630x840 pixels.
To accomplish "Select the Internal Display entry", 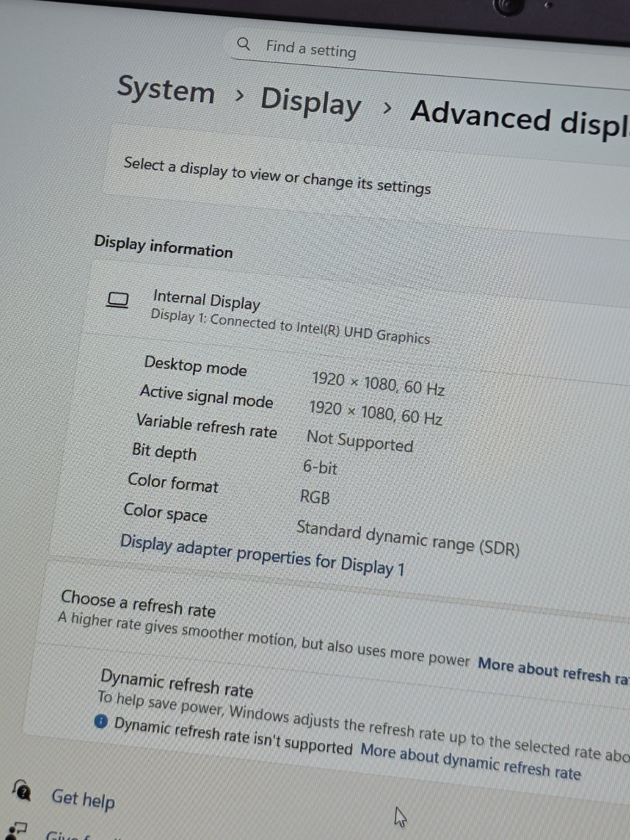I will pos(206,300).
